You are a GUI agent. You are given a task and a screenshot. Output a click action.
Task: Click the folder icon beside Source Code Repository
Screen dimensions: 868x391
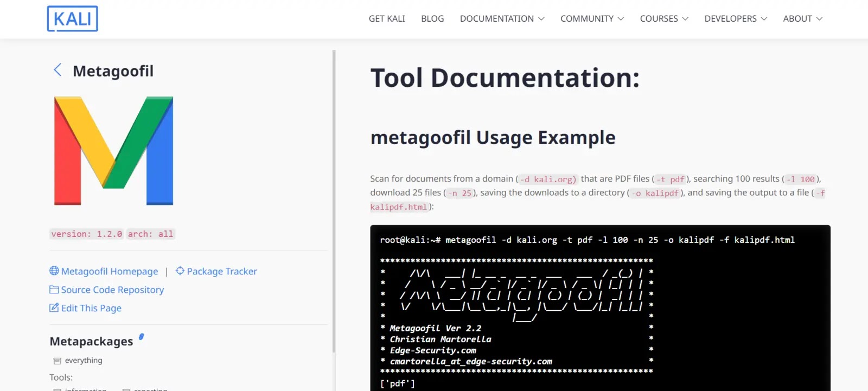point(54,289)
